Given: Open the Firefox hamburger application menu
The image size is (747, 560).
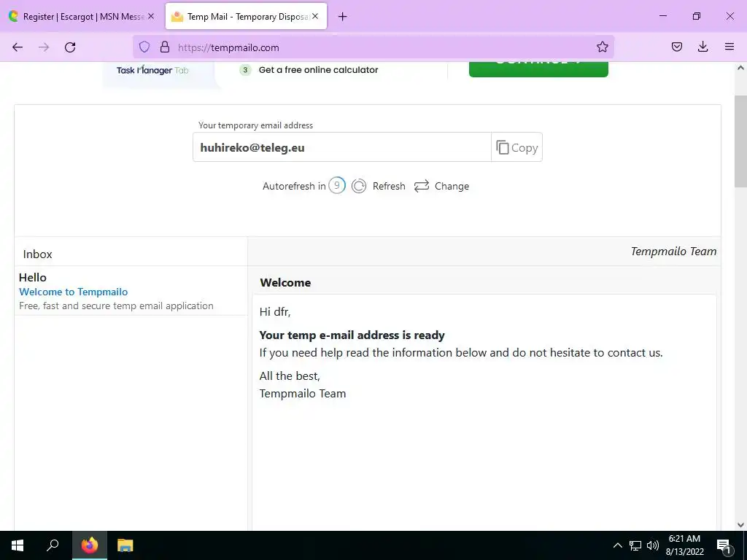Looking at the screenshot, I should coord(729,47).
